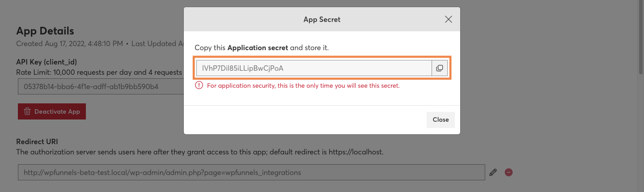Image resolution: width=644 pixels, height=192 pixels.
Task: Click the 'Copy this Application secret' instruction text
Action: pos(262,47)
